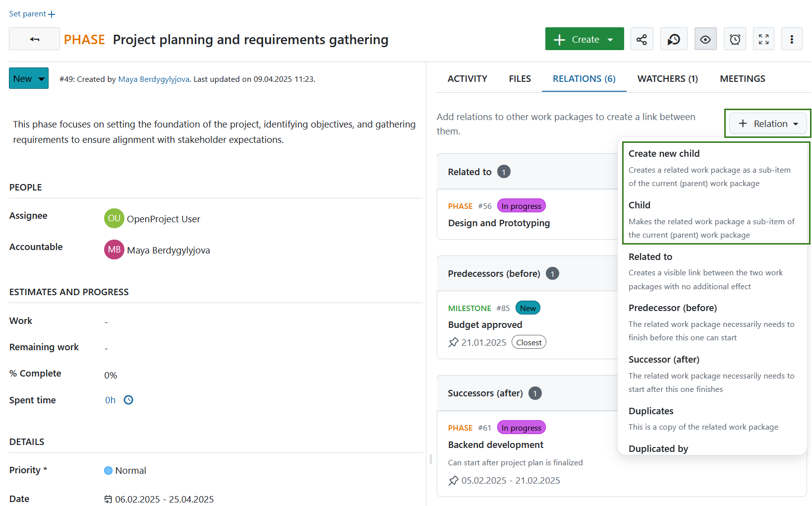The height and width of the screenshot is (506, 812).
Task: Choose Successor (after) menu option
Action: (x=712, y=374)
